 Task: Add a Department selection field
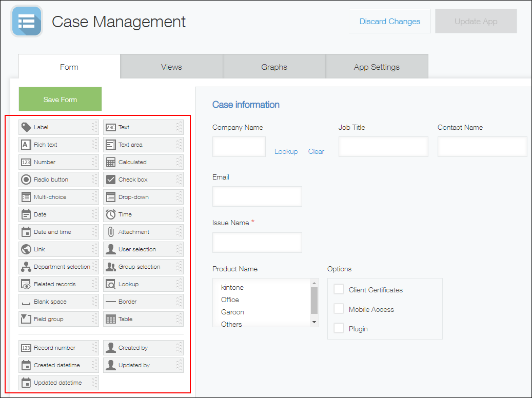[58, 266]
